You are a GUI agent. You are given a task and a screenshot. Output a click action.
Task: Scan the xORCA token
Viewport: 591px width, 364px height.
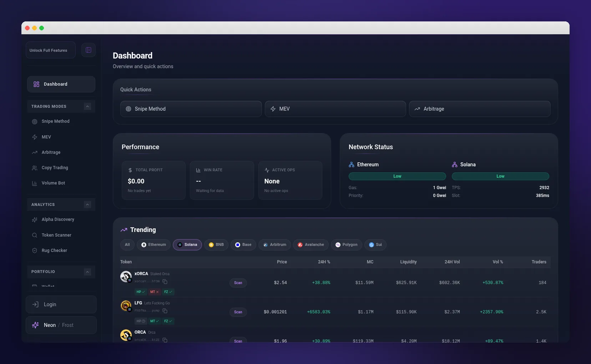click(238, 283)
